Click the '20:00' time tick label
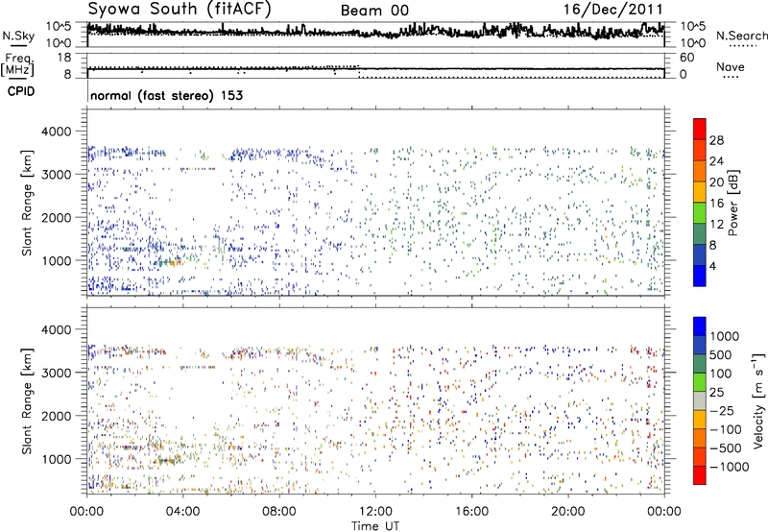This screenshot has width=768, height=532. pyautogui.click(x=567, y=512)
